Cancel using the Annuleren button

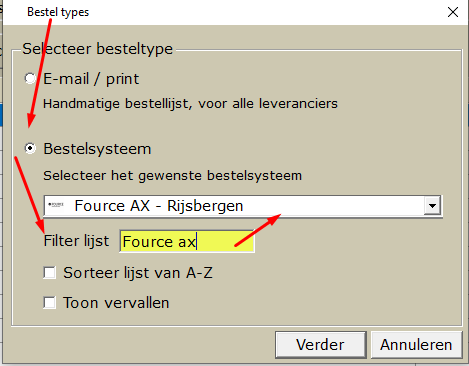coord(416,345)
